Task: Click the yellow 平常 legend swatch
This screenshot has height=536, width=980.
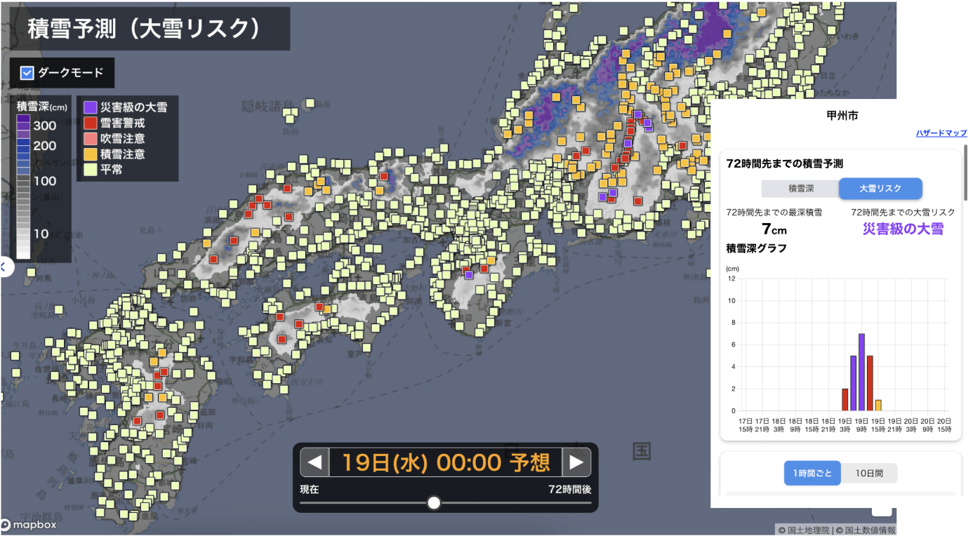Action: coord(90,169)
